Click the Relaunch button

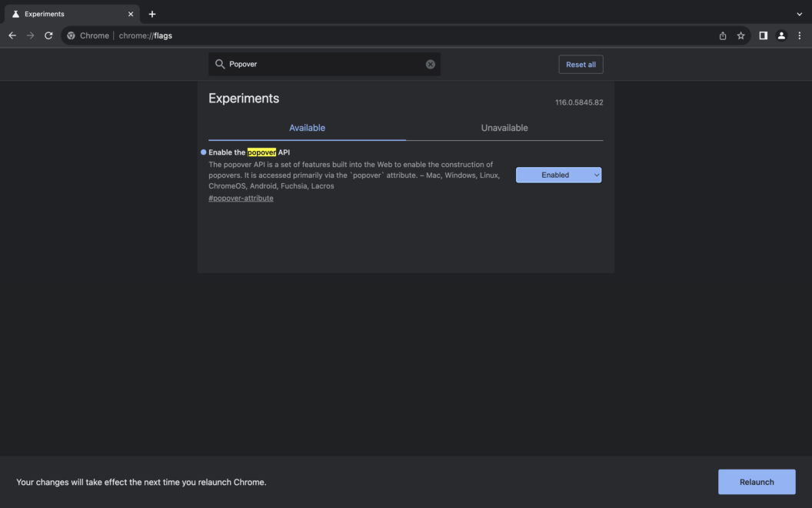click(757, 482)
